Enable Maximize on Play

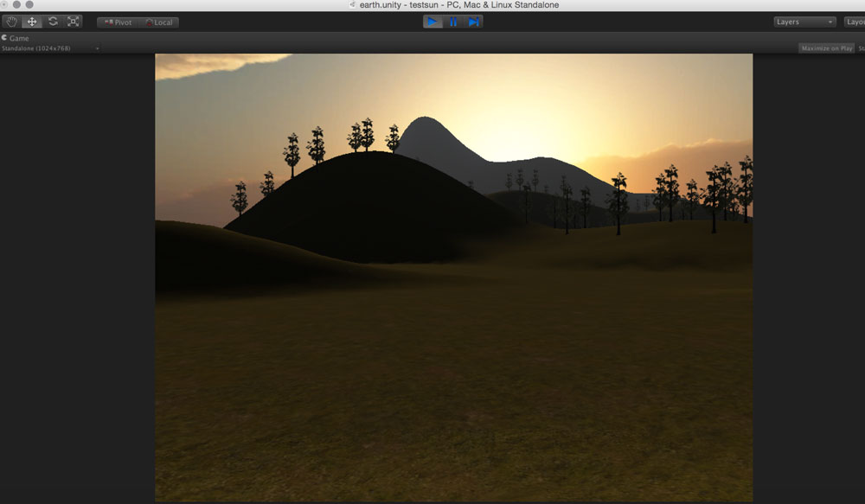(x=827, y=48)
